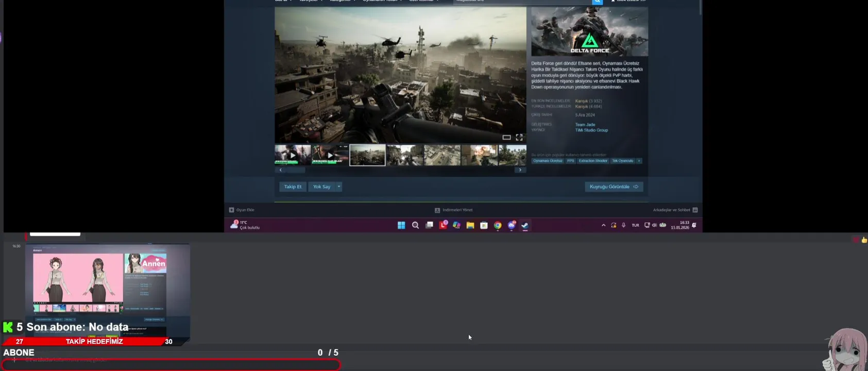This screenshot has height=371, width=868.
Task: Expand more tags with plus button
Action: (639, 161)
